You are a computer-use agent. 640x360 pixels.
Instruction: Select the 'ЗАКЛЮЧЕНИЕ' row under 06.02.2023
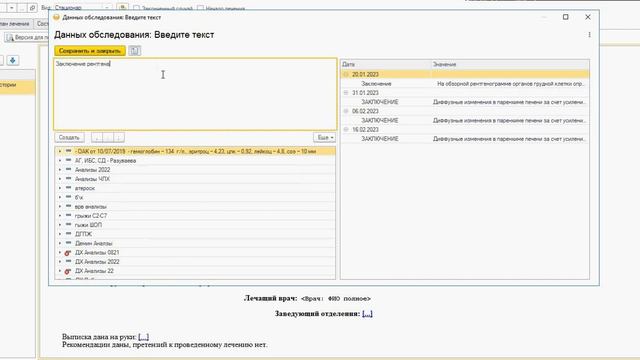pyautogui.click(x=465, y=120)
